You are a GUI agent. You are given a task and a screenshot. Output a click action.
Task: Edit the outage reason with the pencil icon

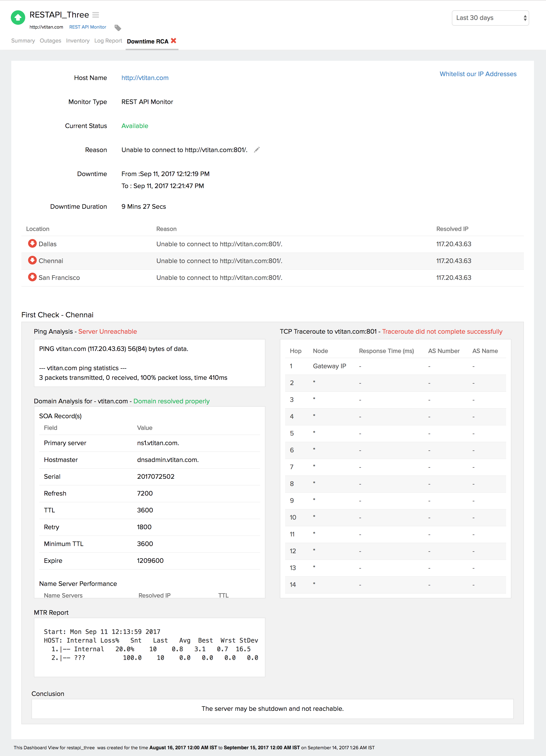[257, 150]
